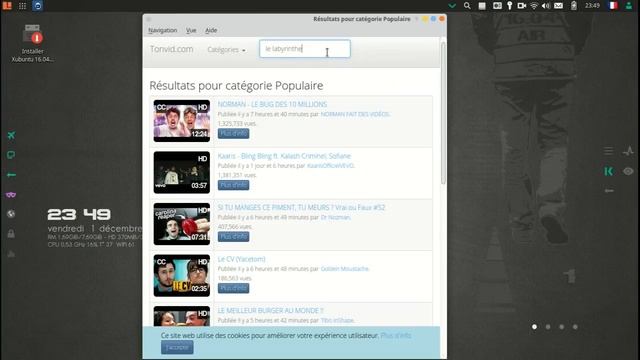Click the orange menu icon at panel start
The height and width of the screenshot is (360, 640).
click(x=7, y=6)
